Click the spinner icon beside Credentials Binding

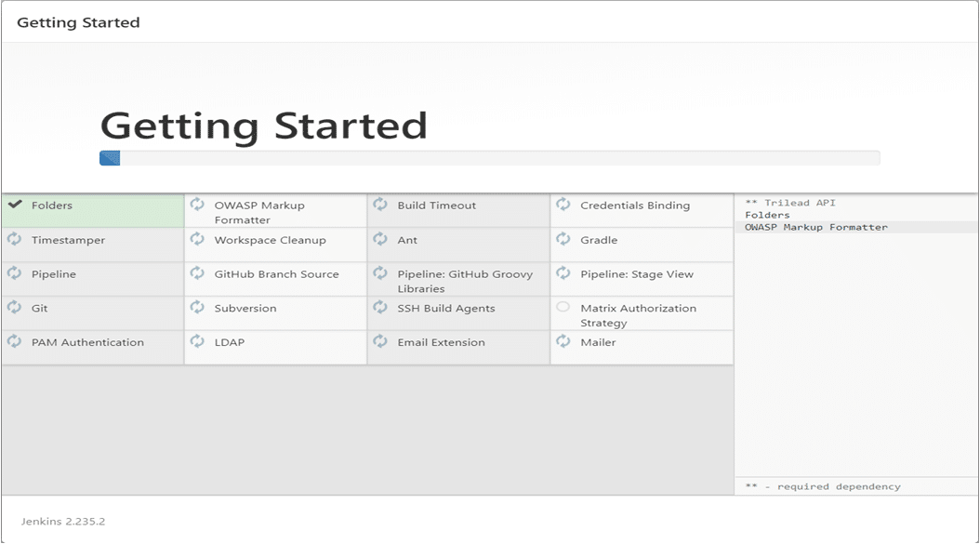563,205
